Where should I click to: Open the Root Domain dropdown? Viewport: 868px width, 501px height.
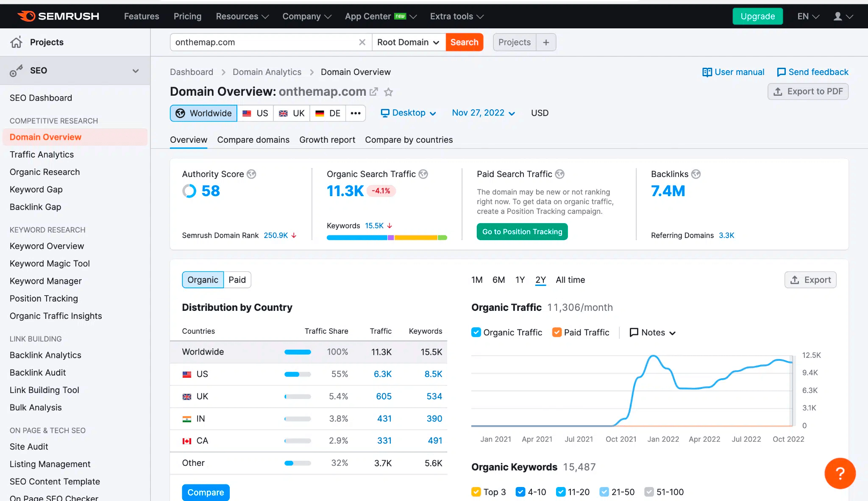409,42
